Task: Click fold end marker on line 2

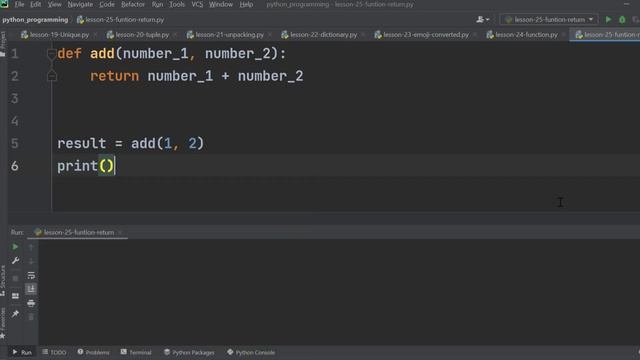Action: pos(52,76)
